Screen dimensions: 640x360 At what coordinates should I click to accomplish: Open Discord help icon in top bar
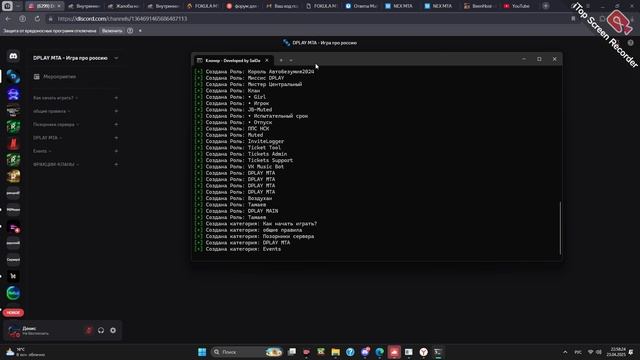point(631,42)
